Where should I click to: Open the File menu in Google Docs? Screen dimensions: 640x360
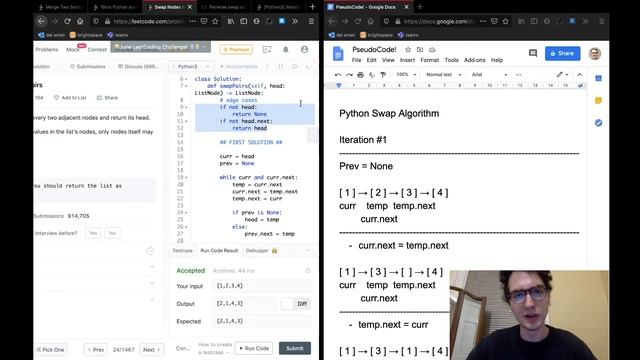356,60
